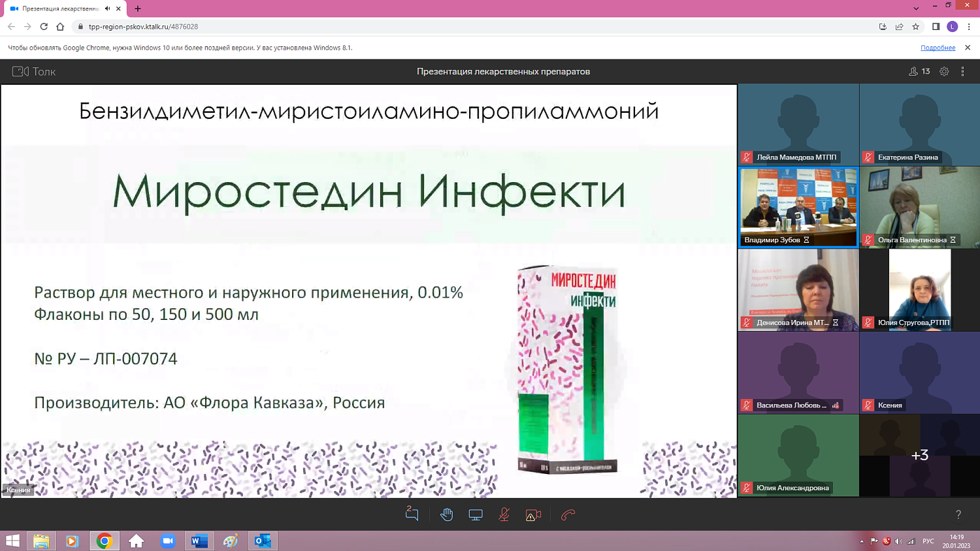Select Юлия Стругова, РТПП video tile

[x=920, y=290]
